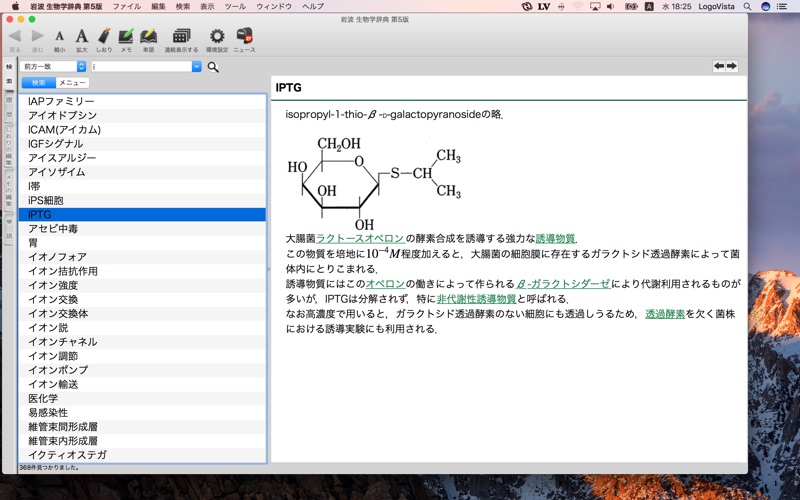Open the 検索 menu in menu bar
The image size is (800, 500).
pyautogui.click(x=182, y=6)
